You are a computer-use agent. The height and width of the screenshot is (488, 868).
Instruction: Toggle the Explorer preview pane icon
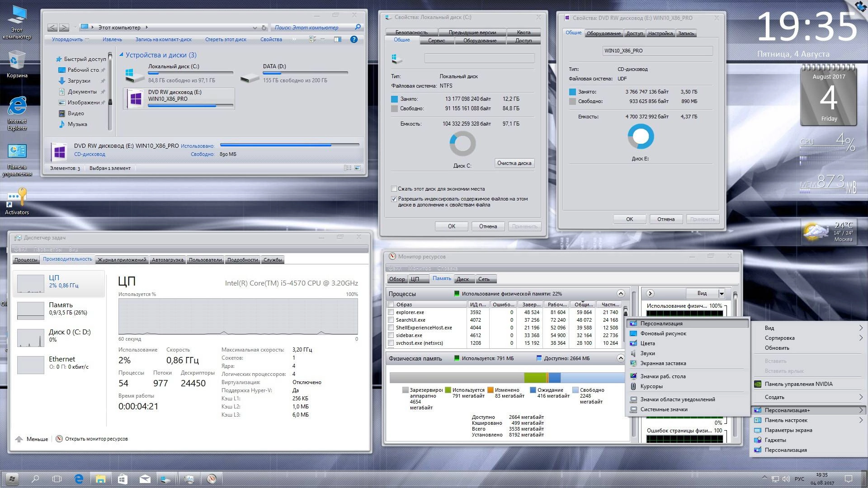click(x=337, y=39)
